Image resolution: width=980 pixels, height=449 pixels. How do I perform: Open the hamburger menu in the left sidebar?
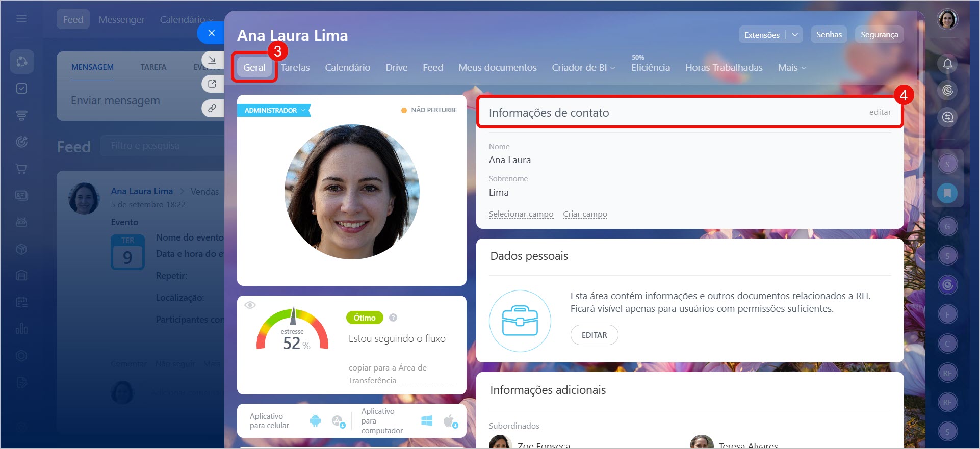point(21,19)
